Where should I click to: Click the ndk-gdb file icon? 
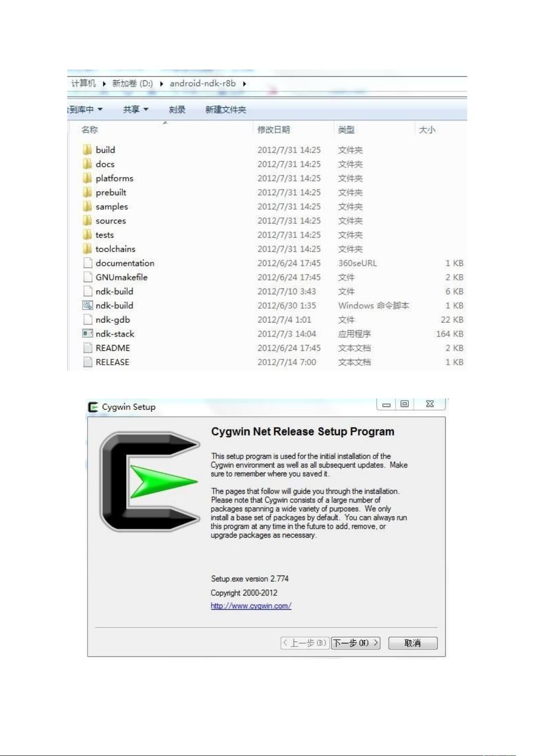point(88,319)
